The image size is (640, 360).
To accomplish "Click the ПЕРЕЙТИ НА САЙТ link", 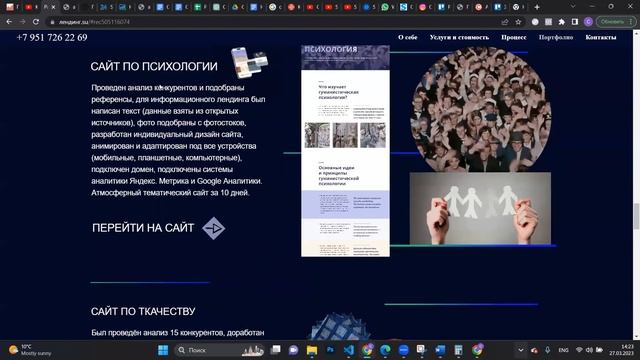I will 143,228.
